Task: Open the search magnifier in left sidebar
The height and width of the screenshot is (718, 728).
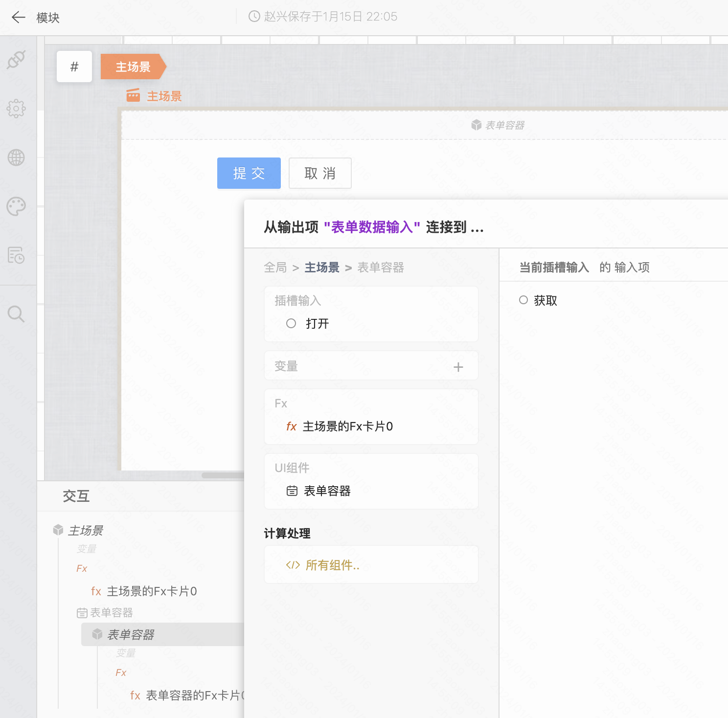Action: pyautogui.click(x=16, y=314)
